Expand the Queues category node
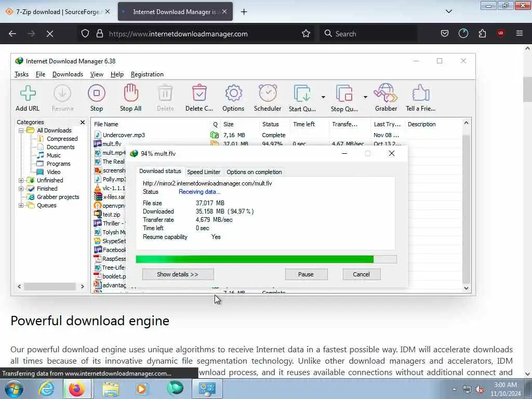The height and width of the screenshot is (399, 532). (x=21, y=205)
